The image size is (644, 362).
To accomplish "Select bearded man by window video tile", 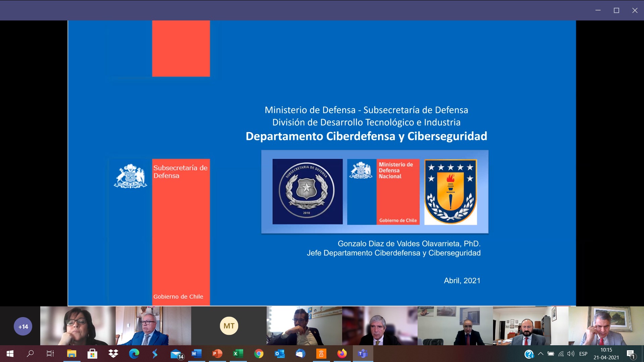I will [304, 326].
